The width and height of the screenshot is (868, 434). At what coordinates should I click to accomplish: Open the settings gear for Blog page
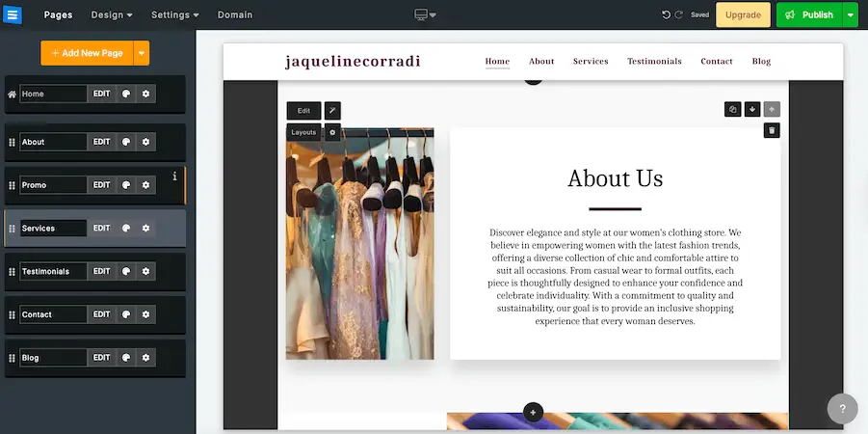tap(145, 358)
